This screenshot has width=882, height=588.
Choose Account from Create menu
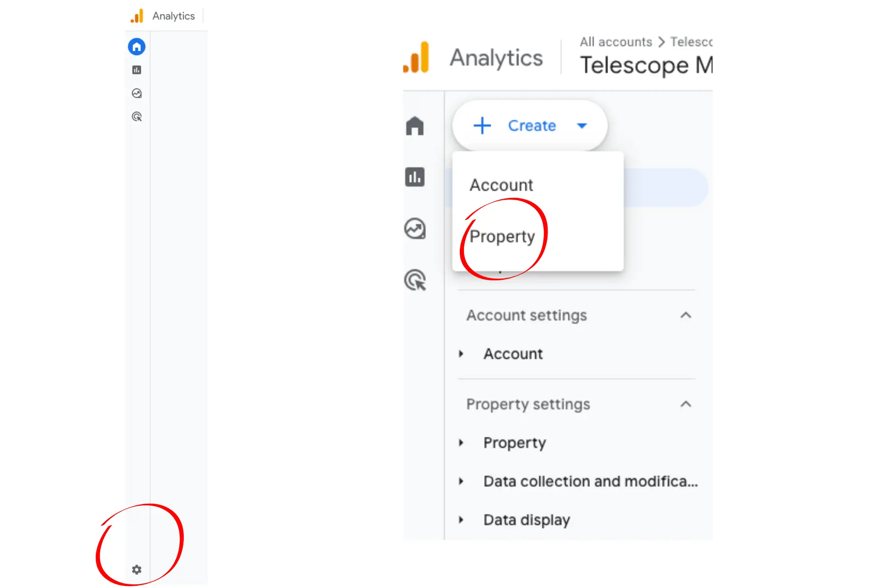[x=538, y=185]
